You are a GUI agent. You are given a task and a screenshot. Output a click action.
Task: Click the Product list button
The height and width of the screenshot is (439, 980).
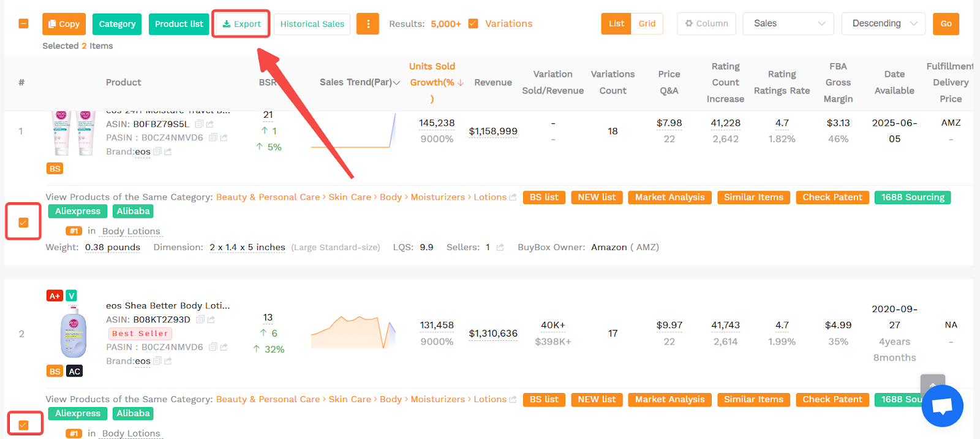point(179,24)
